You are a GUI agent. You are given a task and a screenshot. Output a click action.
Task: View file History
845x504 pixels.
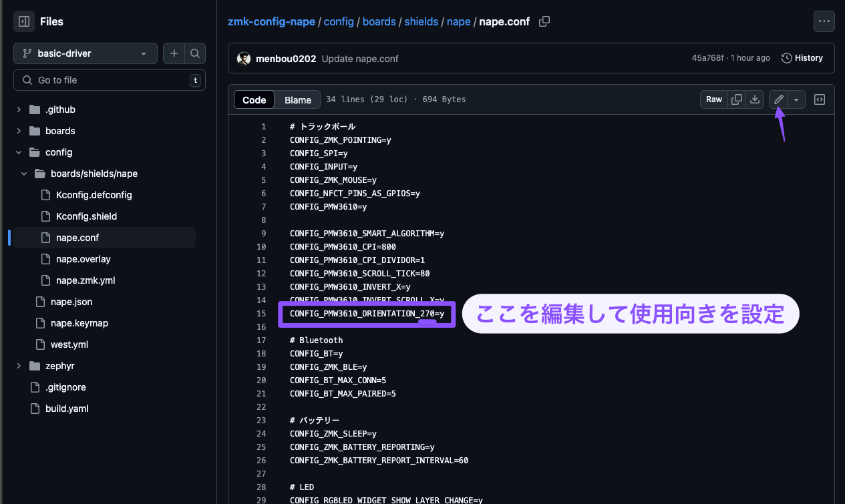(802, 58)
